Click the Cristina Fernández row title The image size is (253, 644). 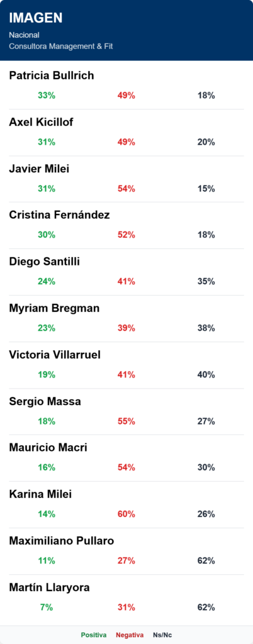point(59,215)
